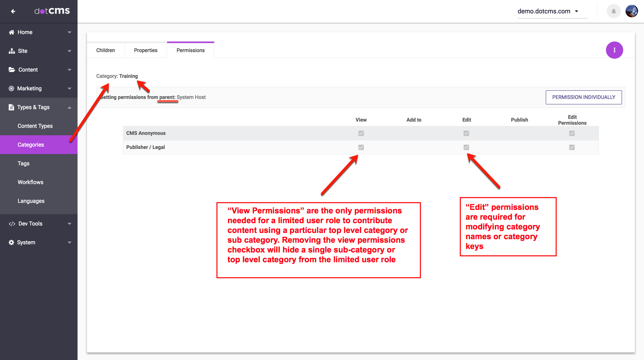Collapse the Types & Tags menu section
The width and height of the screenshot is (644, 360).
pyautogui.click(x=69, y=107)
